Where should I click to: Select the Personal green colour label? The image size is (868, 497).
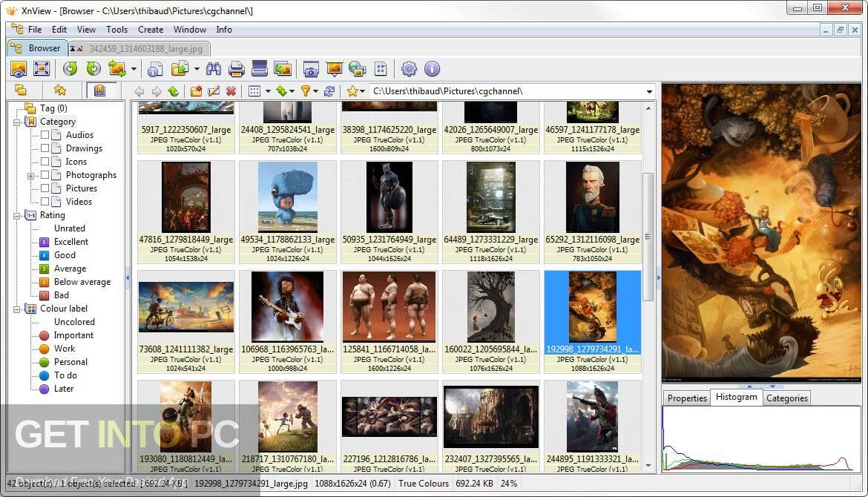coord(70,362)
